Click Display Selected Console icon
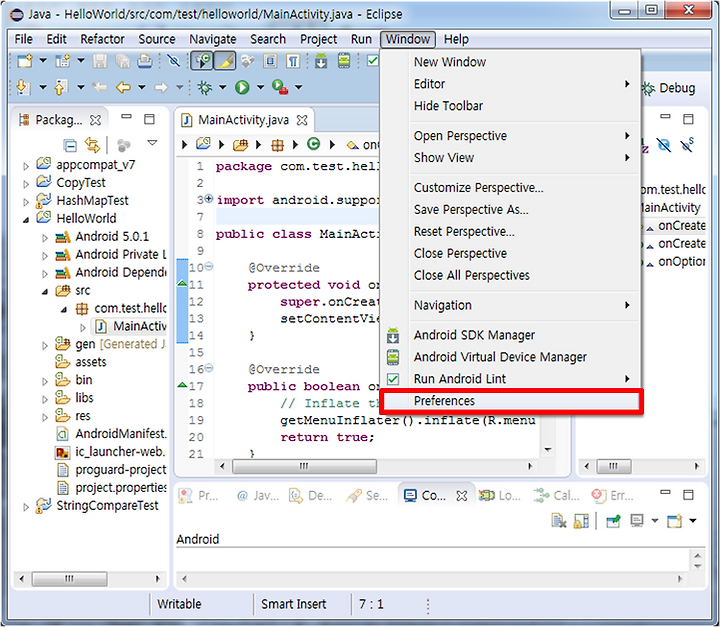The image size is (720, 627). point(636,520)
